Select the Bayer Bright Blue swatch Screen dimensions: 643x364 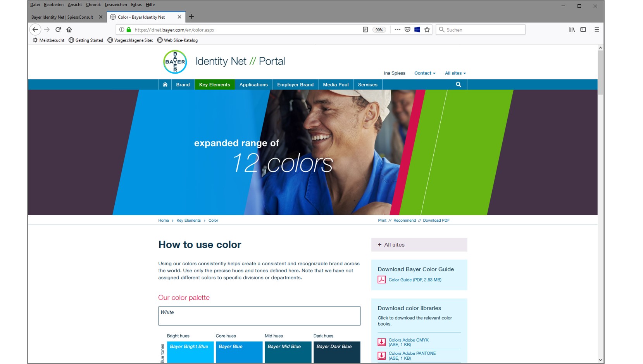[190, 352]
